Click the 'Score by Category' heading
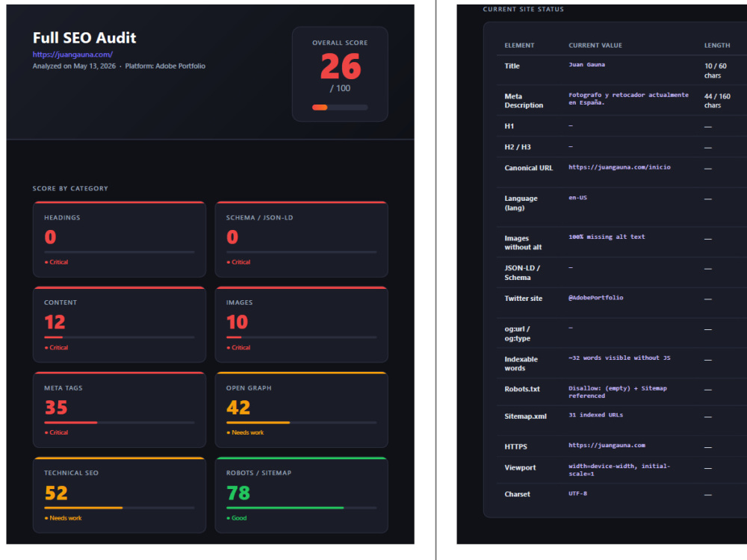This screenshot has width=747, height=560. [x=70, y=189]
